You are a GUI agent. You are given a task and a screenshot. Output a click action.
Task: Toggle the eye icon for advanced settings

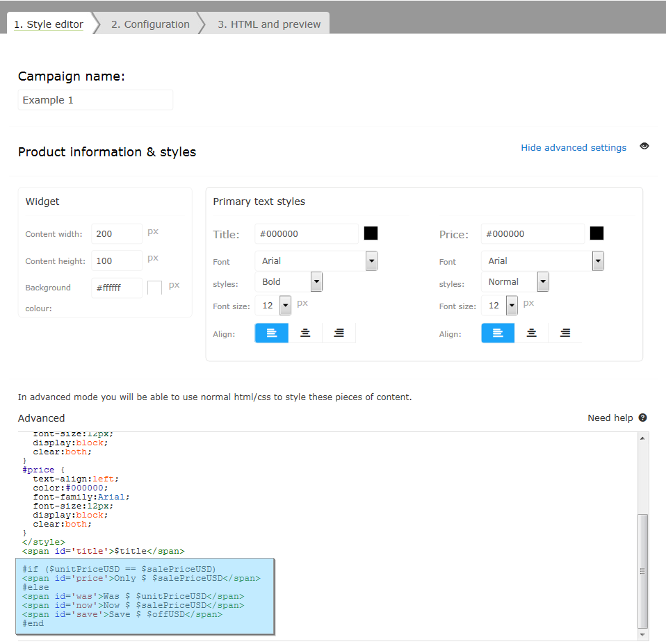644,146
